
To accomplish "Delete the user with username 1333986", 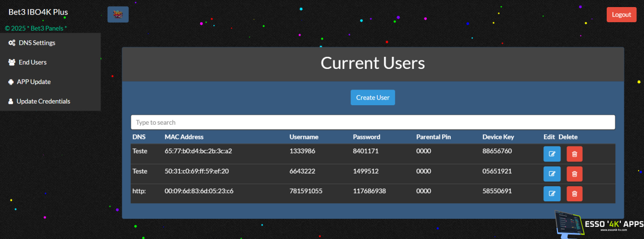I will click(x=575, y=154).
